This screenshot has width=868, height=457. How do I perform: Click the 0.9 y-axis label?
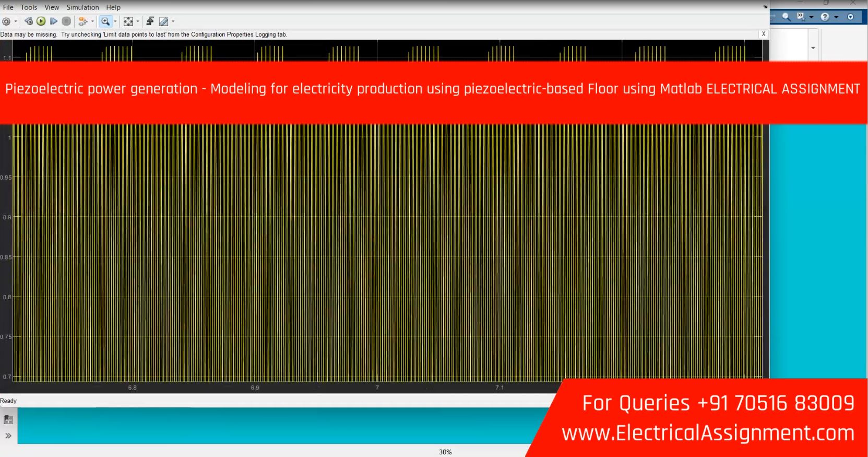pyautogui.click(x=6, y=217)
